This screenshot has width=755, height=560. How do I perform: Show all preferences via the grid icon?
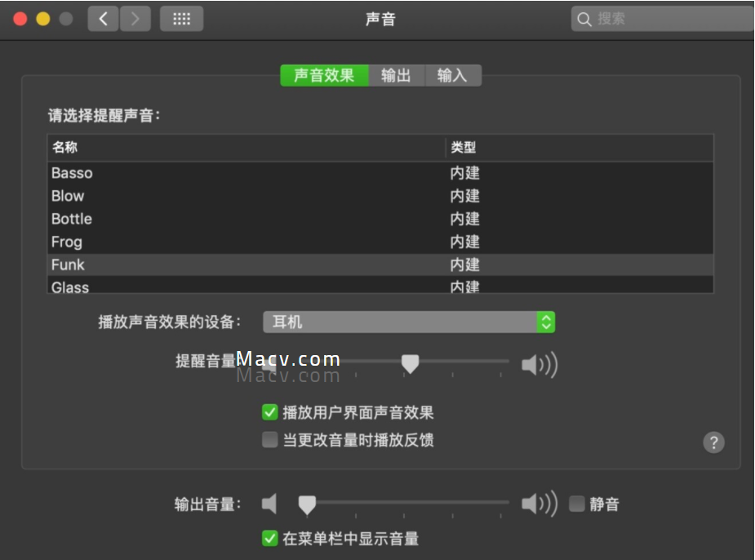click(181, 20)
